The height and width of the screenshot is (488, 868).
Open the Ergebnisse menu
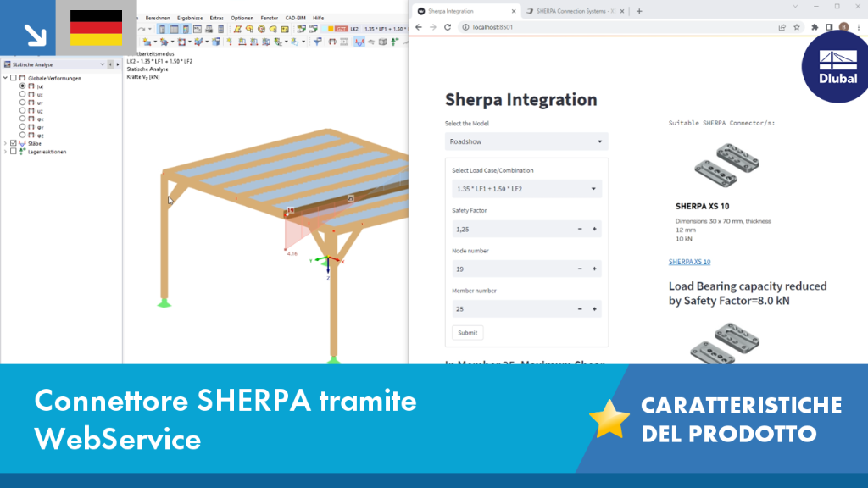[189, 19]
